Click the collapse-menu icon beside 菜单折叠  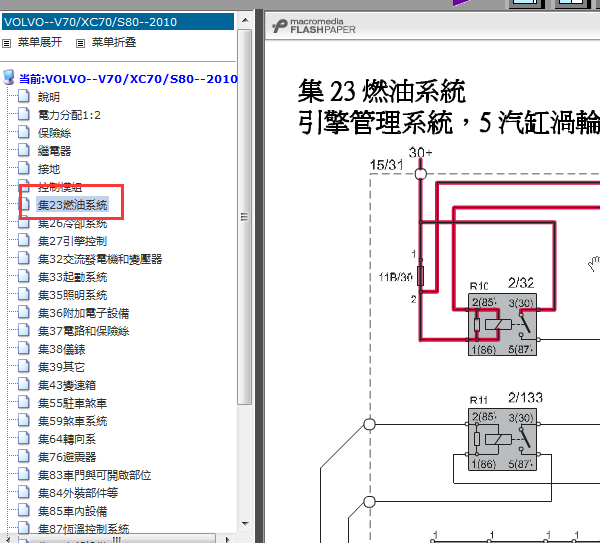(80, 43)
